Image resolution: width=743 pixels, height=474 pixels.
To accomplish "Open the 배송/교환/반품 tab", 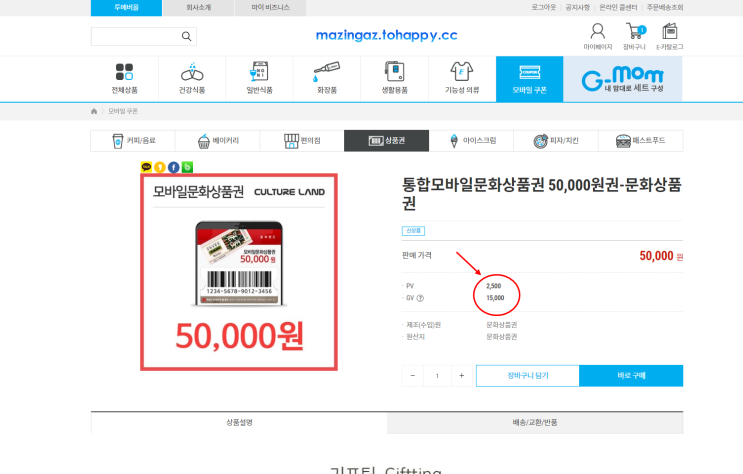I will click(x=535, y=422).
